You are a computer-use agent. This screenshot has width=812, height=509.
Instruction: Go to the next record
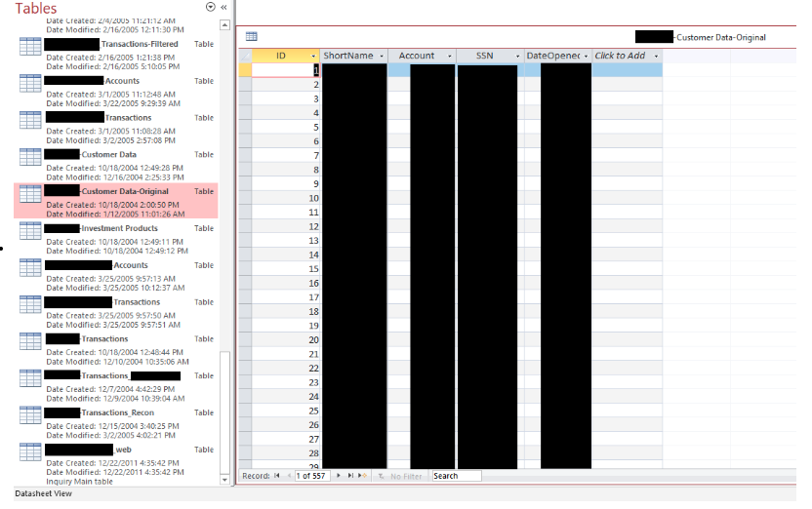coord(339,476)
